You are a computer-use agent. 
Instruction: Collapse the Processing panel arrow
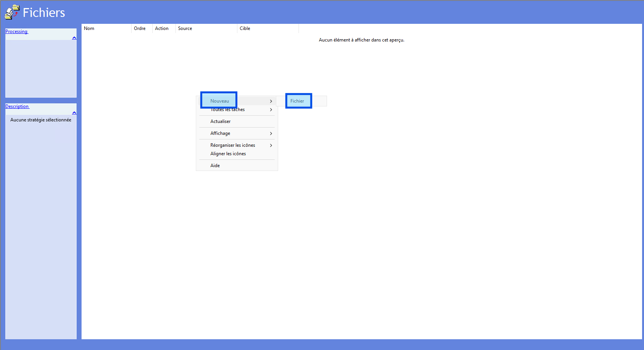tap(74, 38)
